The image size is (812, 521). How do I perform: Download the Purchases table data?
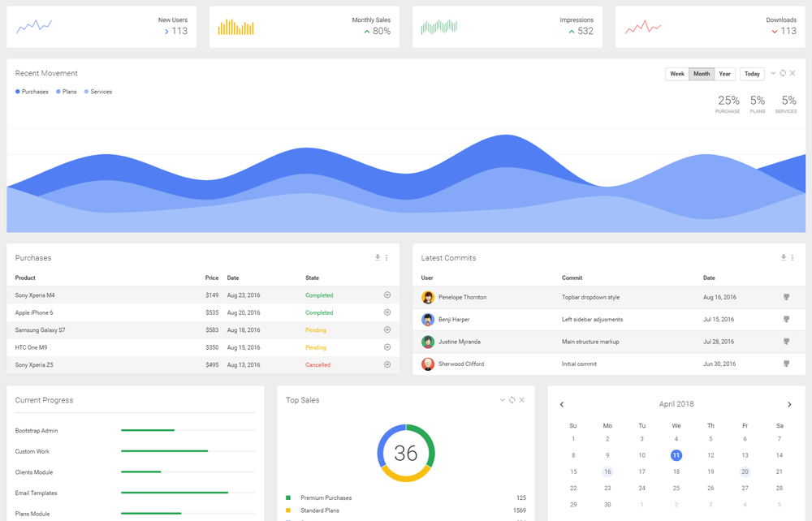[x=377, y=257]
